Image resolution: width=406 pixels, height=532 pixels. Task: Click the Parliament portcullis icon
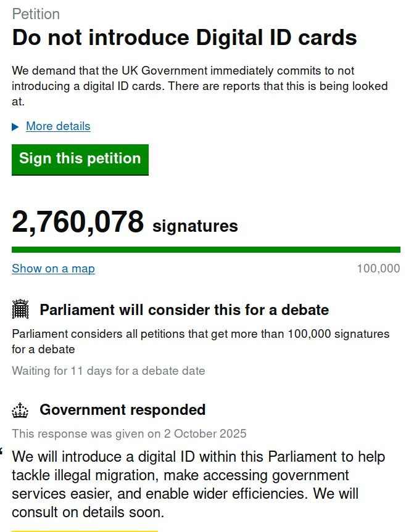(x=20, y=309)
